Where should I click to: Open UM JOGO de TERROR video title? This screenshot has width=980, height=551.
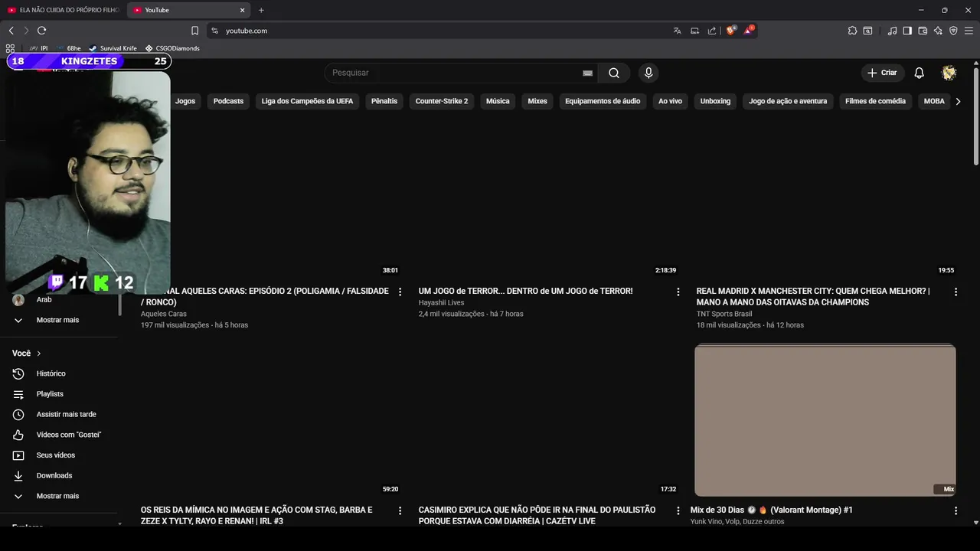click(x=525, y=292)
